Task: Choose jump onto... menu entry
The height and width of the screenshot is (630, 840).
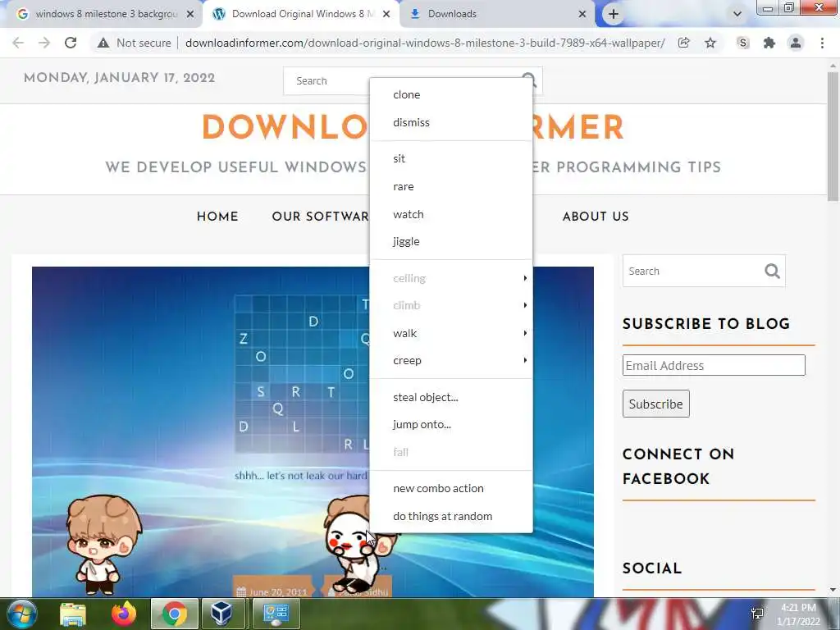Action: pos(451,425)
